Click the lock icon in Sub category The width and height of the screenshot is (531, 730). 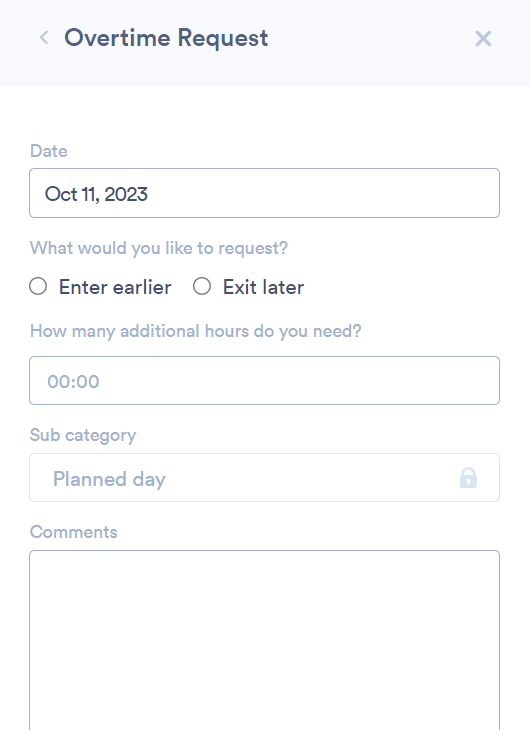468,478
